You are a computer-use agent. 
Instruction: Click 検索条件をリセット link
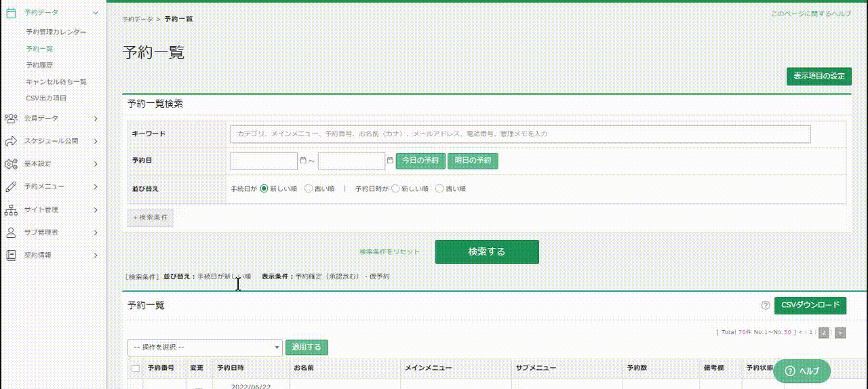[x=389, y=251]
